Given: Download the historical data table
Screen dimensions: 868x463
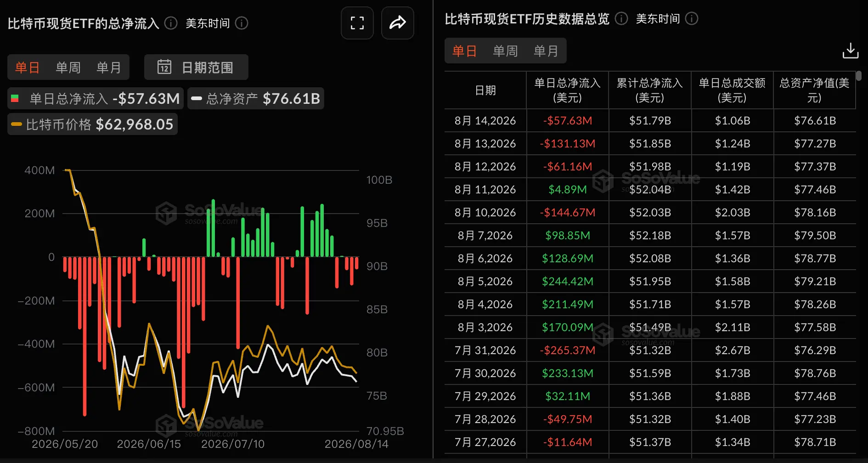Looking at the screenshot, I should (851, 51).
